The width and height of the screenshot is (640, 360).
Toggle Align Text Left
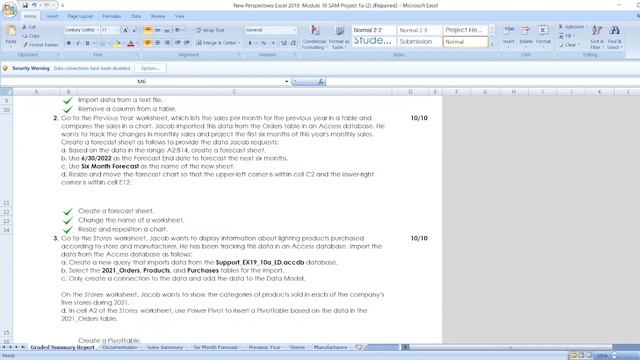coord(148,43)
